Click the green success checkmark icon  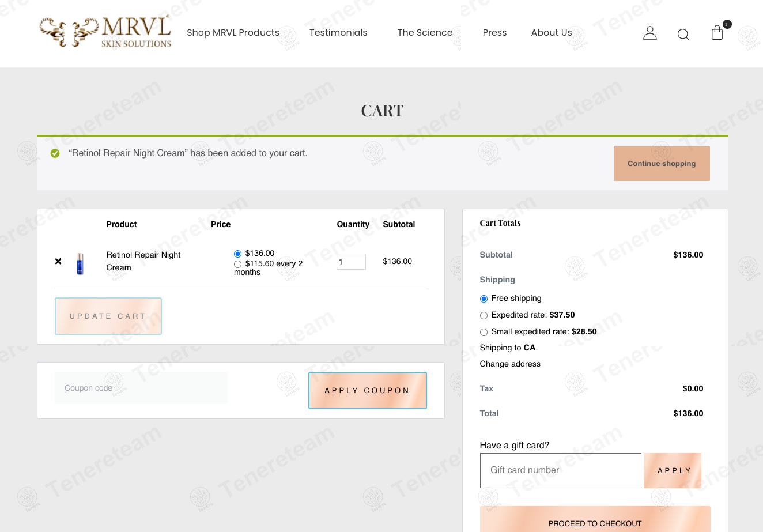coord(55,153)
